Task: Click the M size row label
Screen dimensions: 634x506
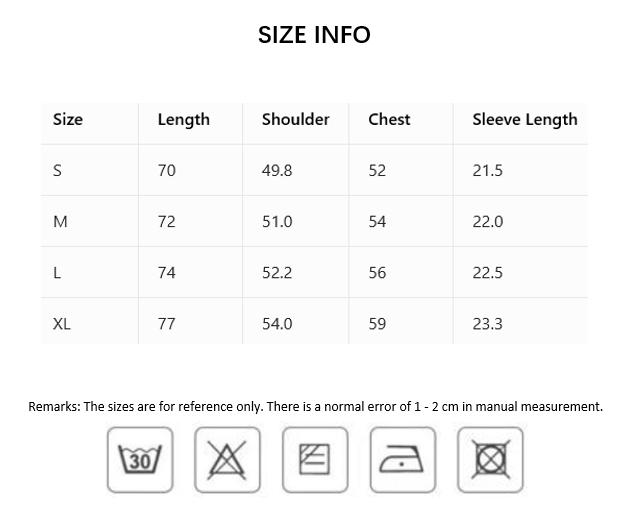Action: [x=60, y=222]
